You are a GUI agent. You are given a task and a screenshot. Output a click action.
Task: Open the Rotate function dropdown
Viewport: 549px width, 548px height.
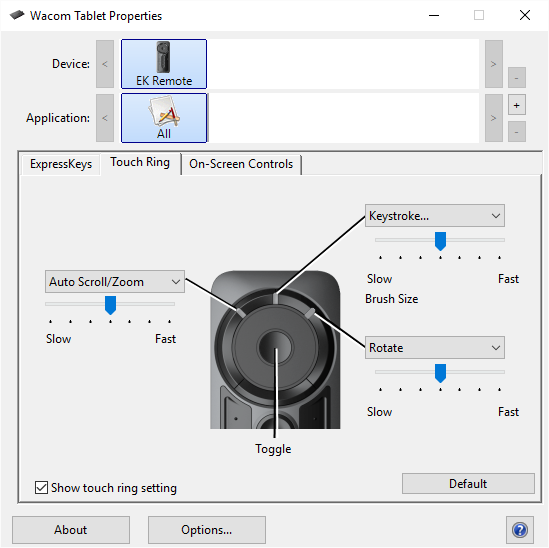point(435,348)
